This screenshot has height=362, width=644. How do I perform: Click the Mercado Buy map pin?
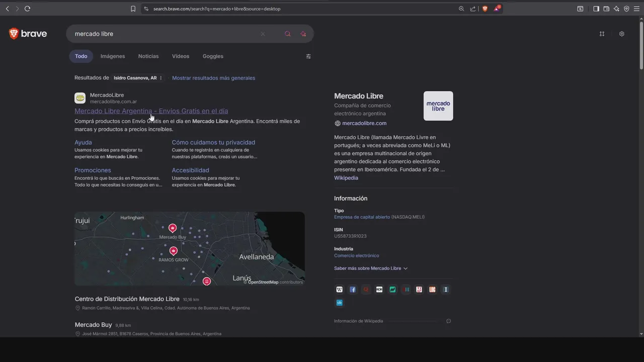point(173,228)
